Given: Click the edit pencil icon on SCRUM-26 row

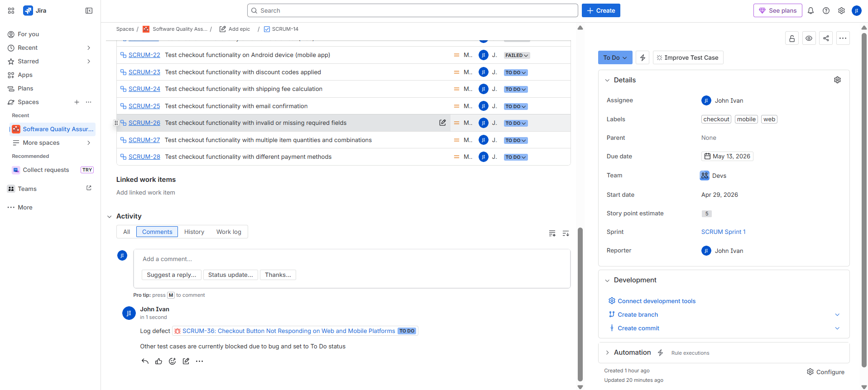Looking at the screenshot, I should (442, 123).
